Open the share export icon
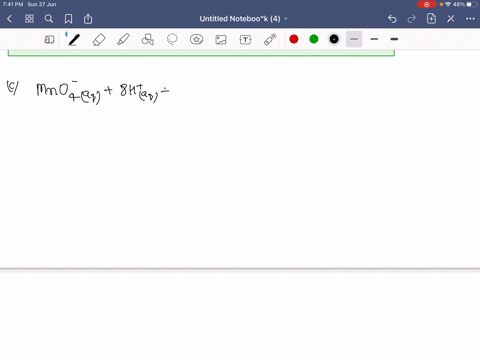Image resolution: width=480 pixels, height=360 pixels. 88,19
